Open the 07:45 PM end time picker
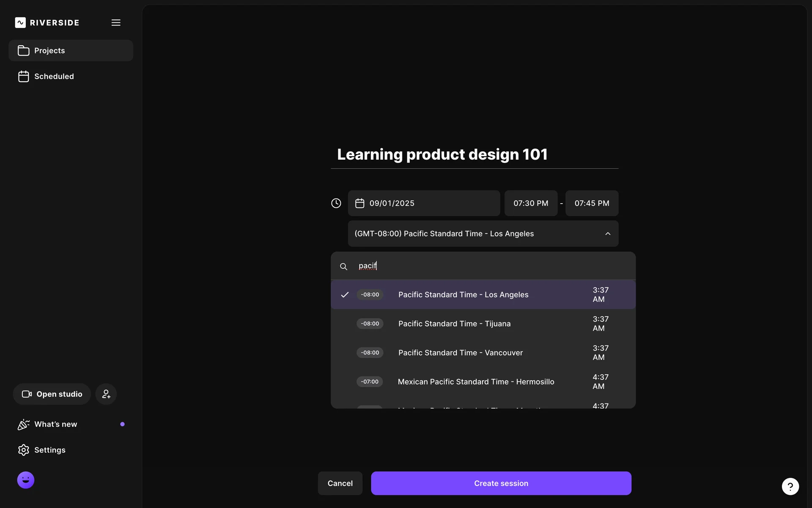Viewport: 812px width, 508px height. coord(592,203)
